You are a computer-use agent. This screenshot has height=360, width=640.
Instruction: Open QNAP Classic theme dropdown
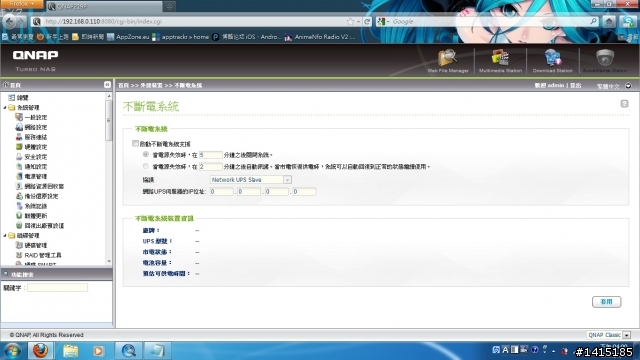609,335
